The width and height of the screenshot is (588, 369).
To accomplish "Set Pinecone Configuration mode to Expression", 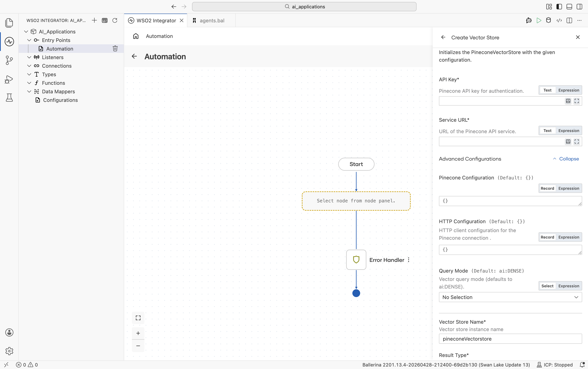I will 569,188.
